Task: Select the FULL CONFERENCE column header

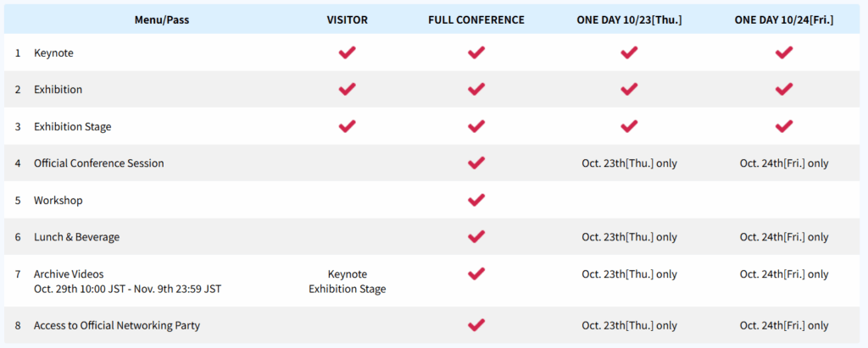Action: point(476,20)
